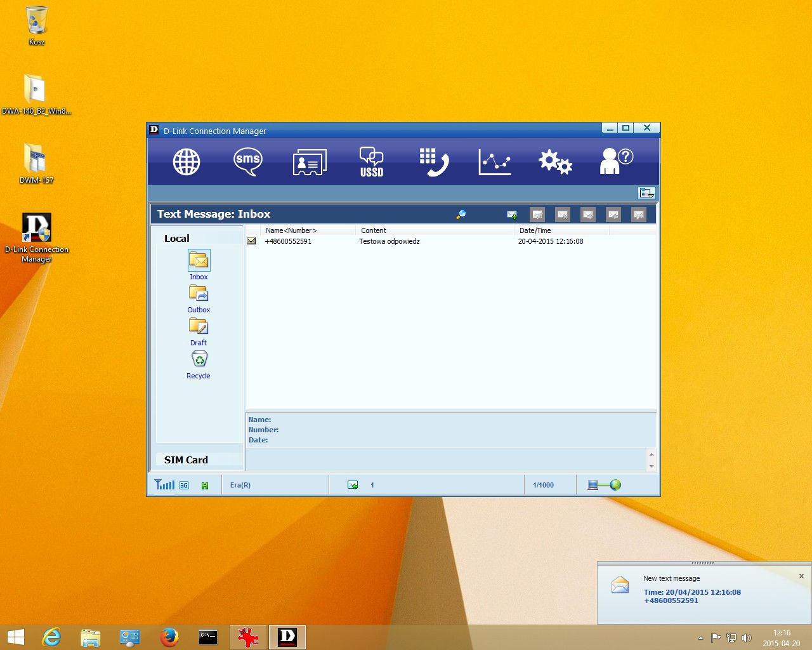Open the Kosz recycle bin desktop icon
This screenshot has width=812, height=650.
point(37,26)
